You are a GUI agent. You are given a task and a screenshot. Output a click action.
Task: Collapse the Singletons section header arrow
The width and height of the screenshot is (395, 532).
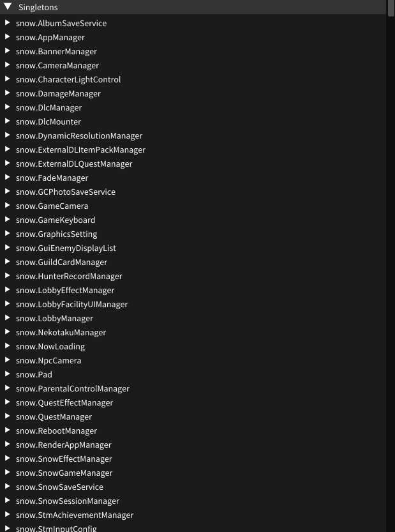pos(8,7)
